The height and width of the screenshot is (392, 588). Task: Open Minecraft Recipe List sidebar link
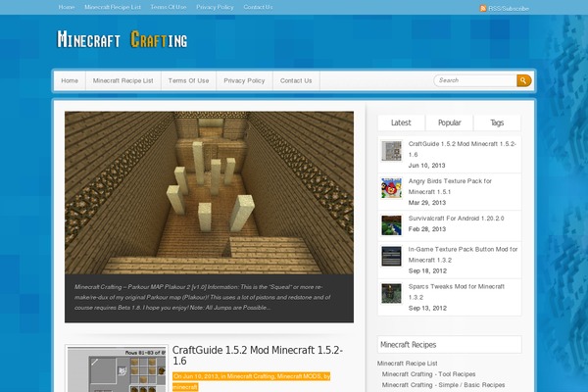click(408, 364)
